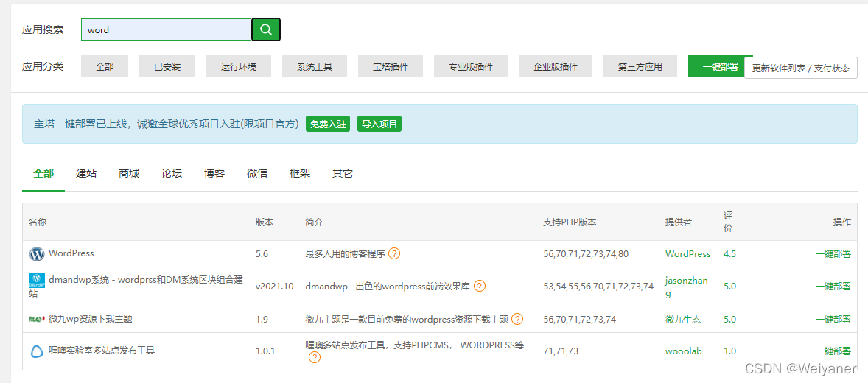Select the 宝塔插件 category

[391, 66]
